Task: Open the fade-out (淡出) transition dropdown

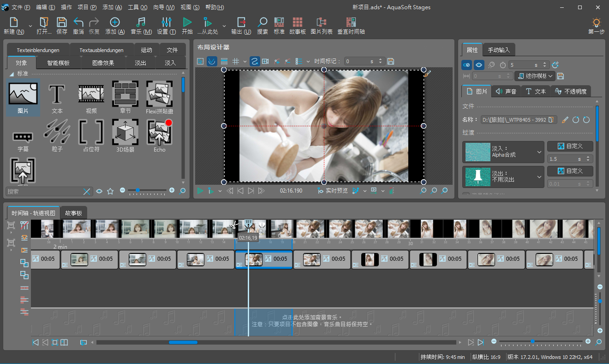Action: pyautogui.click(x=539, y=177)
